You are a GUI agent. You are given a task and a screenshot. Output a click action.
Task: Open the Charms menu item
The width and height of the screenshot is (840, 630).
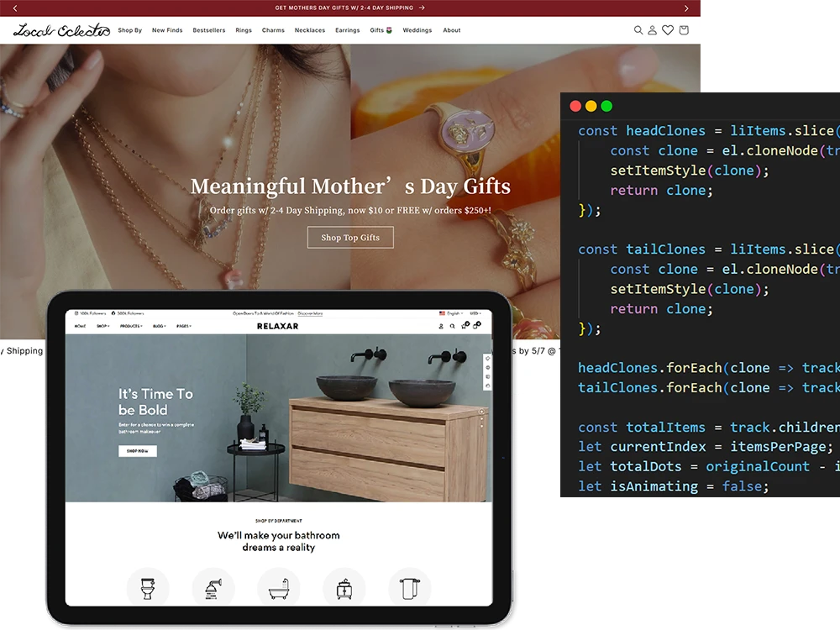pyautogui.click(x=273, y=30)
